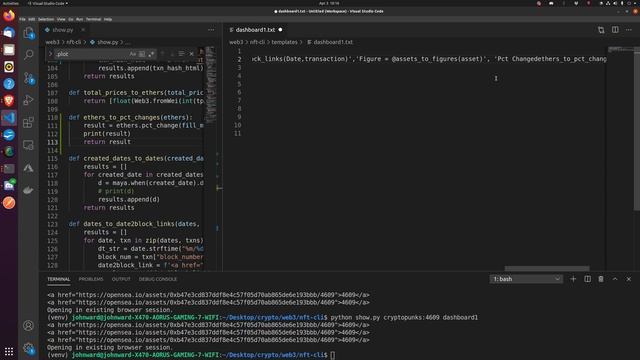Place cursor on line 2 of dashboard1.txt
This screenshot has width=640, height=360.
pos(429,59)
